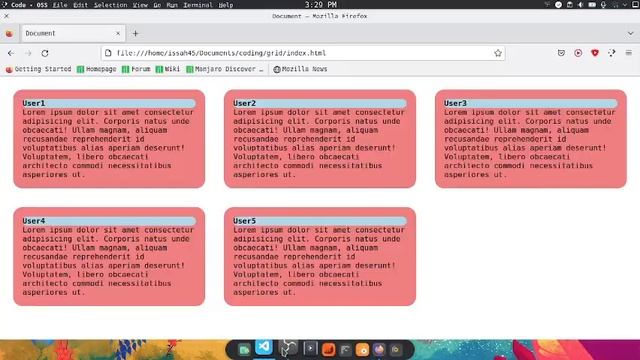Click the page info icon in address bar

(x=108, y=53)
